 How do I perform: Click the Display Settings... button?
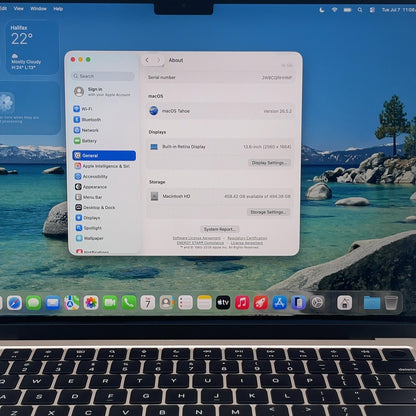tap(269, 163)
